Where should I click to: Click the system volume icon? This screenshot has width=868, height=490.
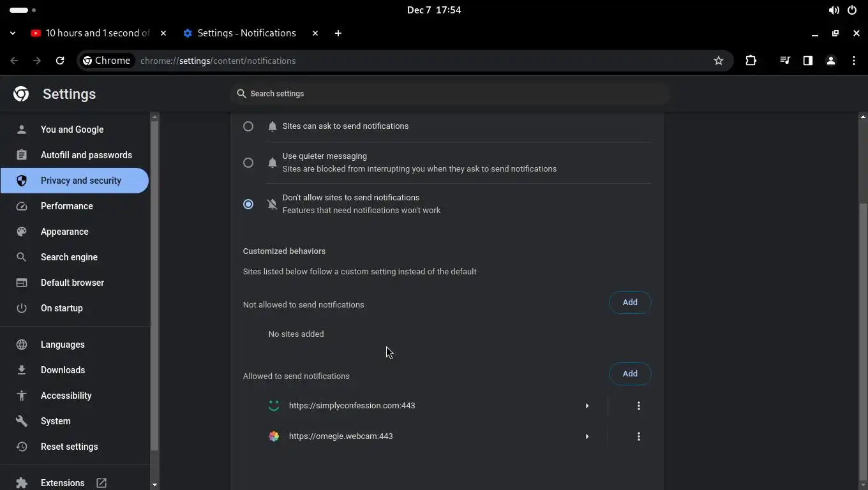pyautogui.click(x=834, y=10)
